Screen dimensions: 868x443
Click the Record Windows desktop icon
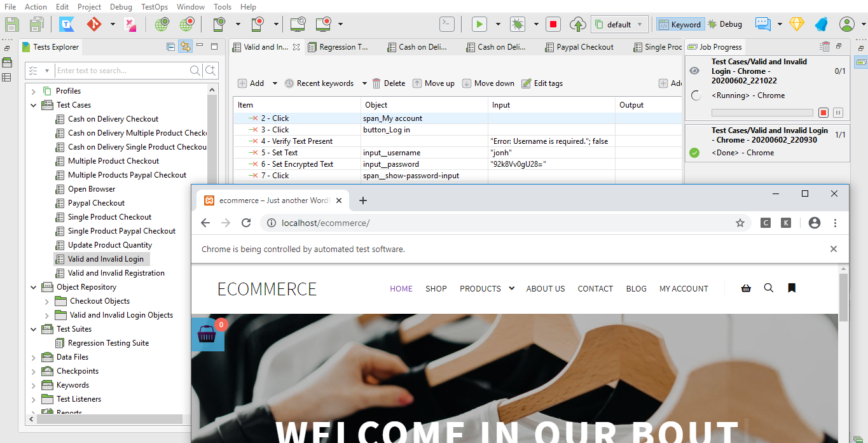click(324, 24)
